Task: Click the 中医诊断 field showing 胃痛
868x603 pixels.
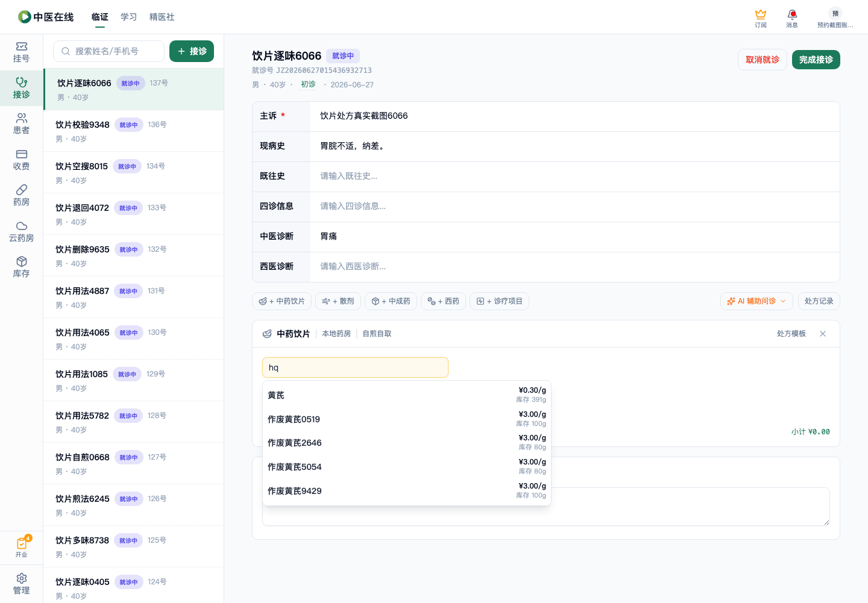Action: 575,237
